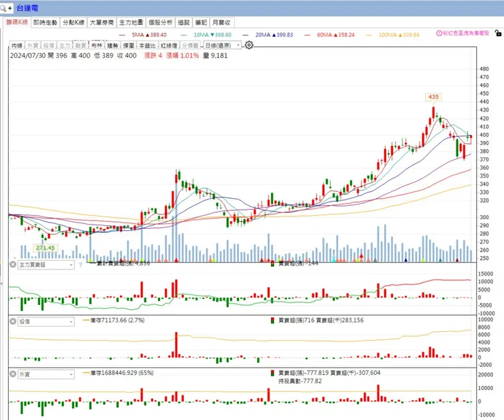The height and width of the screenshot is (420, 504).
Task: Click the 20MA legend entry
Action: pos(268,35)
